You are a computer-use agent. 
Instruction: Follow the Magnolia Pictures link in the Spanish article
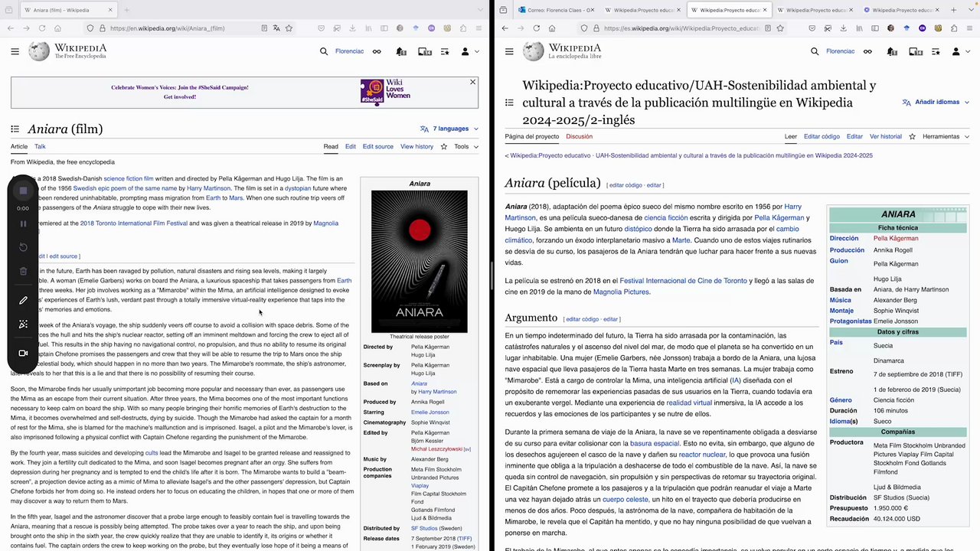(621, 292)
